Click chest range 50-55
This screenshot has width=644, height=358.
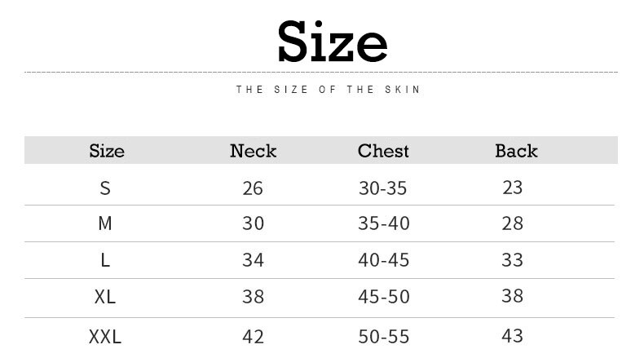pyautogui.click(x=383, y=336)
